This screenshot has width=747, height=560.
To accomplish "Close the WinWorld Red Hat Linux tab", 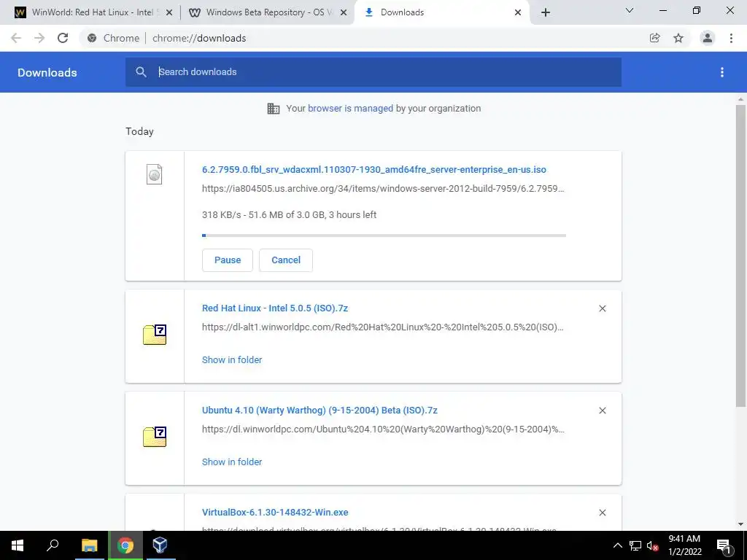I will click(x=169, y=13).
